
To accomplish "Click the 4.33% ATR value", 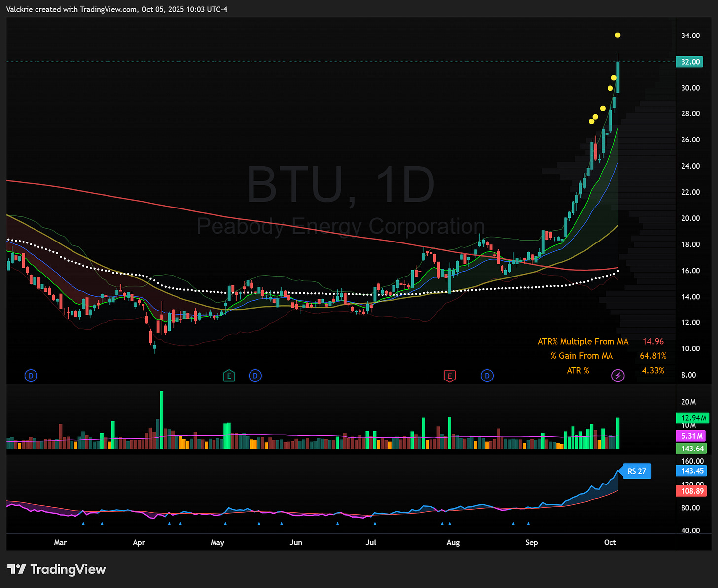I will click(653, 370).
